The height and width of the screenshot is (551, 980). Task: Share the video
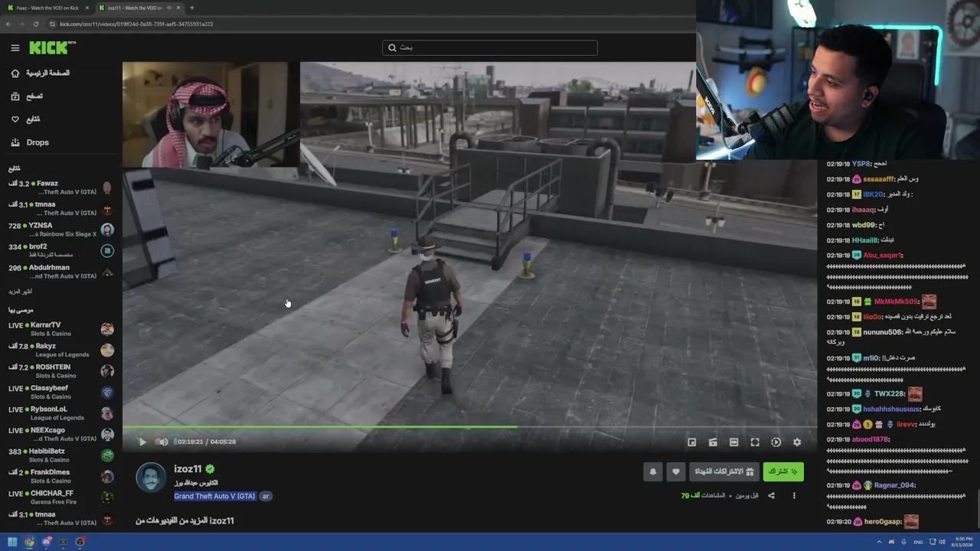pos(771,496)
